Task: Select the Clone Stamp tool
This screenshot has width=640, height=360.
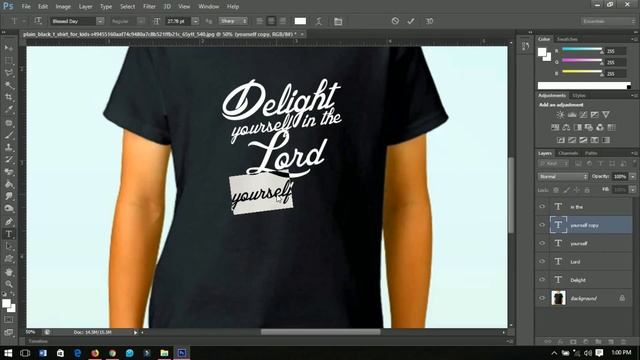Action: click(9, 147)
